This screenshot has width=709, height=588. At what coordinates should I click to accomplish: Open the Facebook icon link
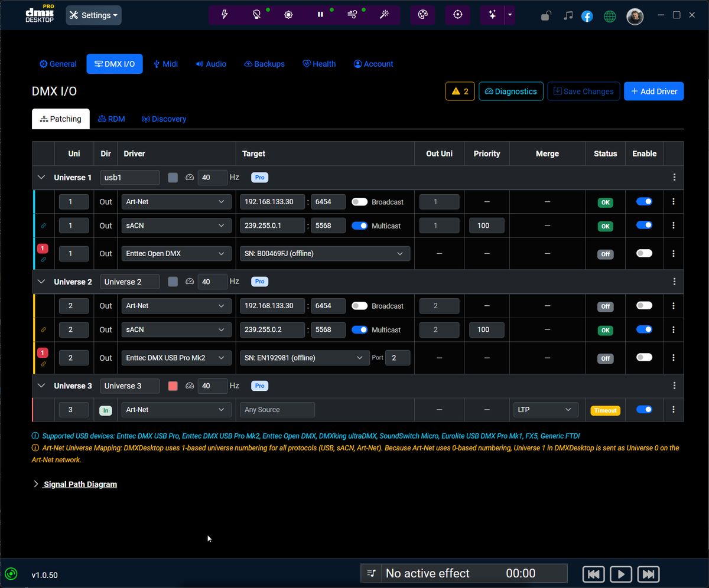click(x=587, y=17)
